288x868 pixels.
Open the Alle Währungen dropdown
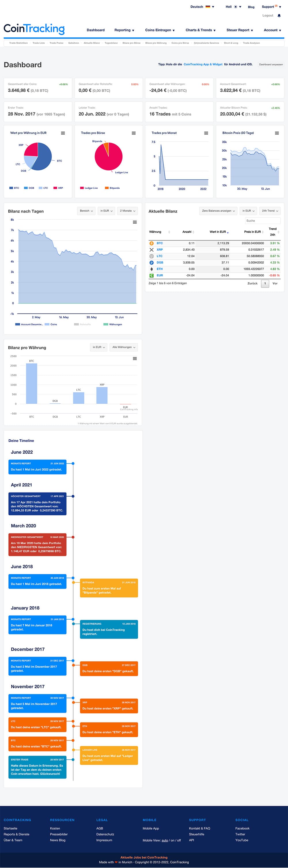point(124,347)
